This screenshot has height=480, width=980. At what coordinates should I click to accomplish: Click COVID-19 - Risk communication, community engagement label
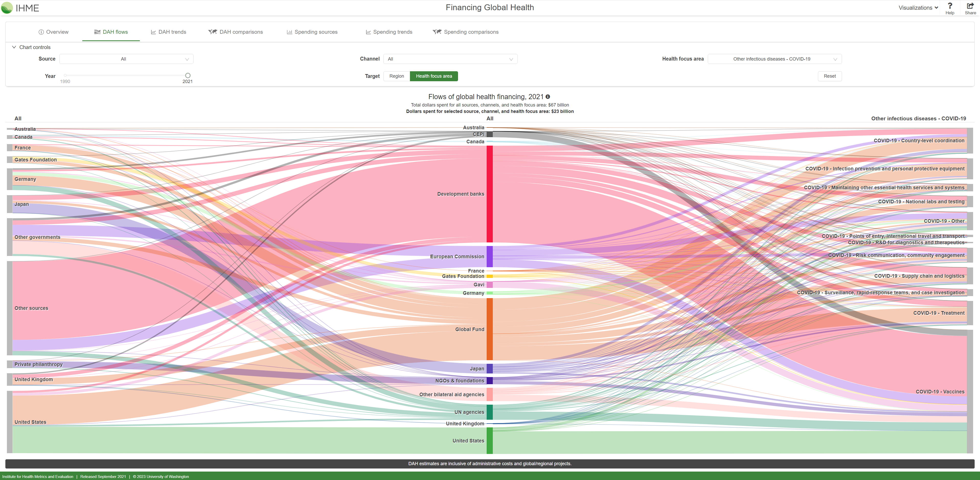point(896,255)
